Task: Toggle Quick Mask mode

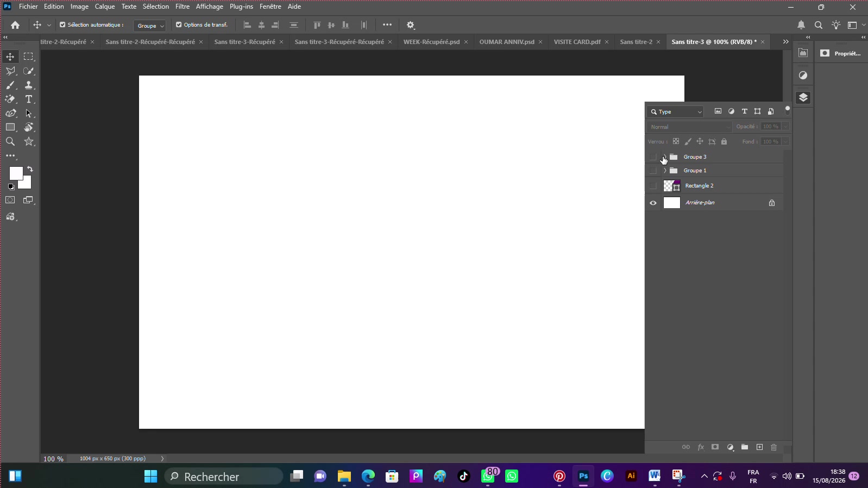Action: click(10, 200)
